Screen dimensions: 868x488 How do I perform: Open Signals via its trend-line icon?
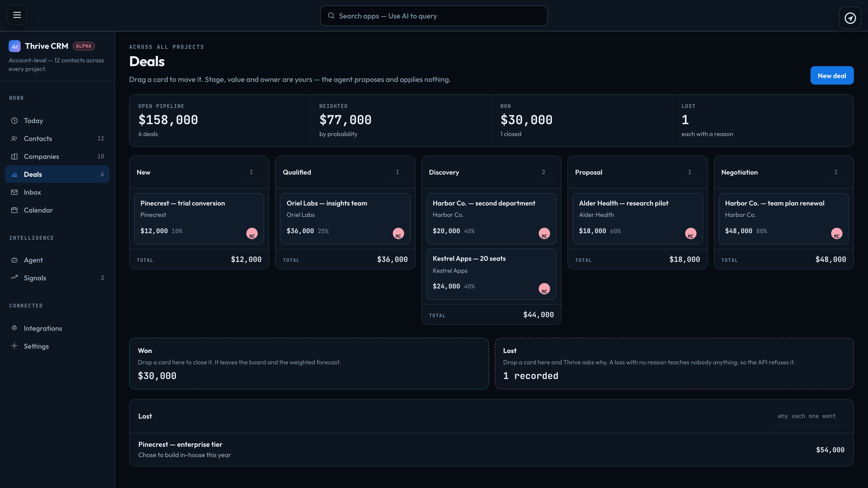point(14,278)
